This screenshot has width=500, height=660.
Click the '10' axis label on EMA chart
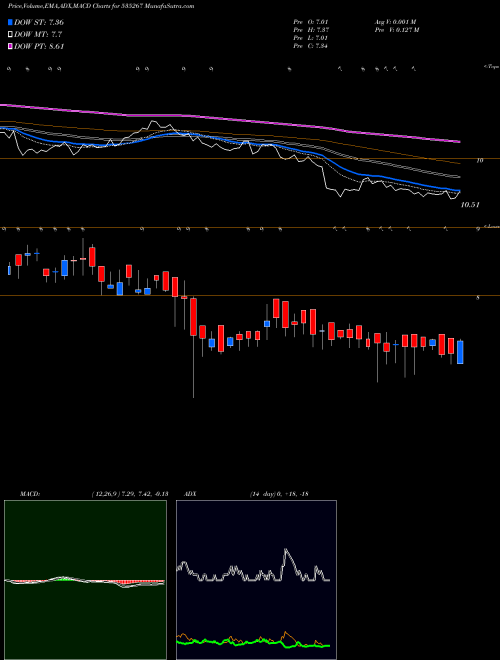(479, 160)
